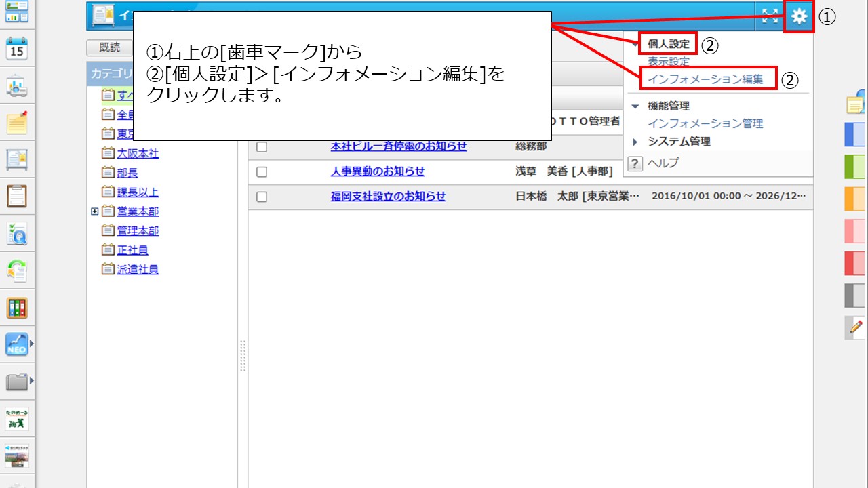Open the 福岡支社設立のお知らせ link
The image size is (868, 488).
[x=388, y=197]
